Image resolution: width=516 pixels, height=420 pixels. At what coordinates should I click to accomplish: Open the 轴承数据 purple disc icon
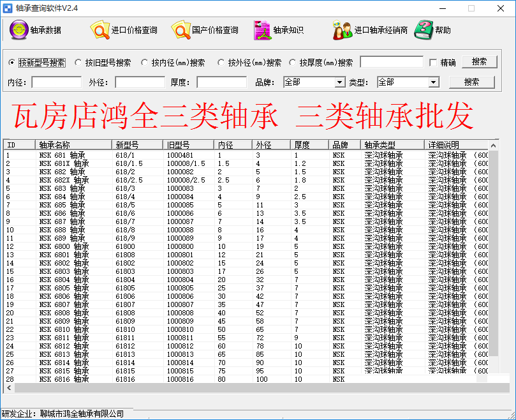click(18, 30)
